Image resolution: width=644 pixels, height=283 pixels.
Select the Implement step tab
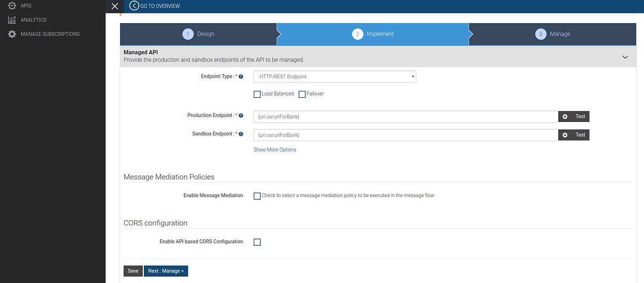[x=373, y=34]
